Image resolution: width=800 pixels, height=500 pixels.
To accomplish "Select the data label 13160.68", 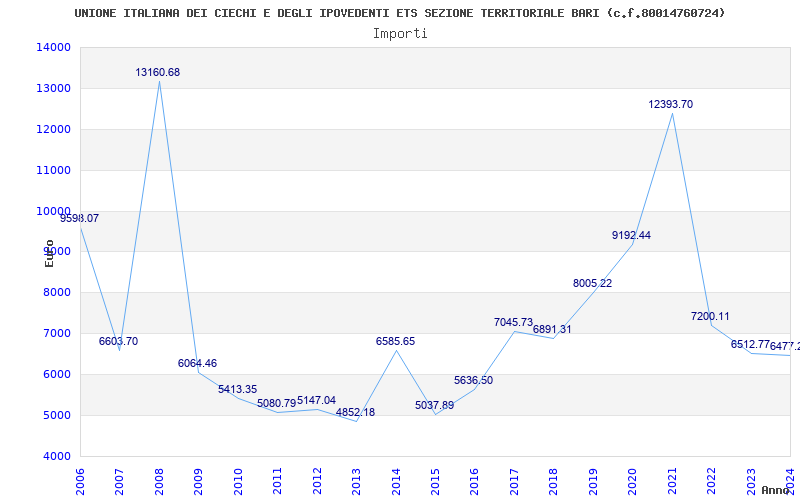I will tap(158, 72).
